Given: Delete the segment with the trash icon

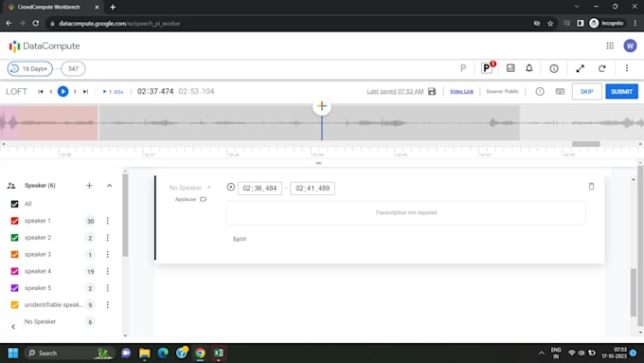Looking at the screenshot, I should [591, 186].
